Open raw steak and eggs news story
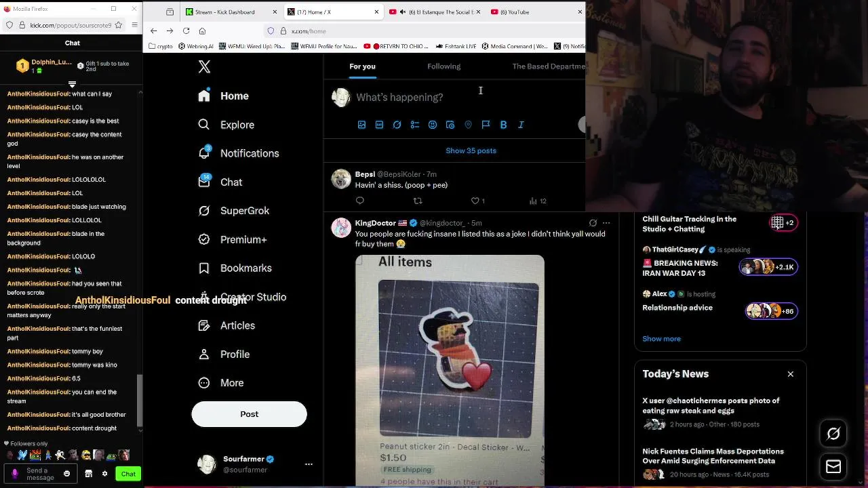 [720, 412]
